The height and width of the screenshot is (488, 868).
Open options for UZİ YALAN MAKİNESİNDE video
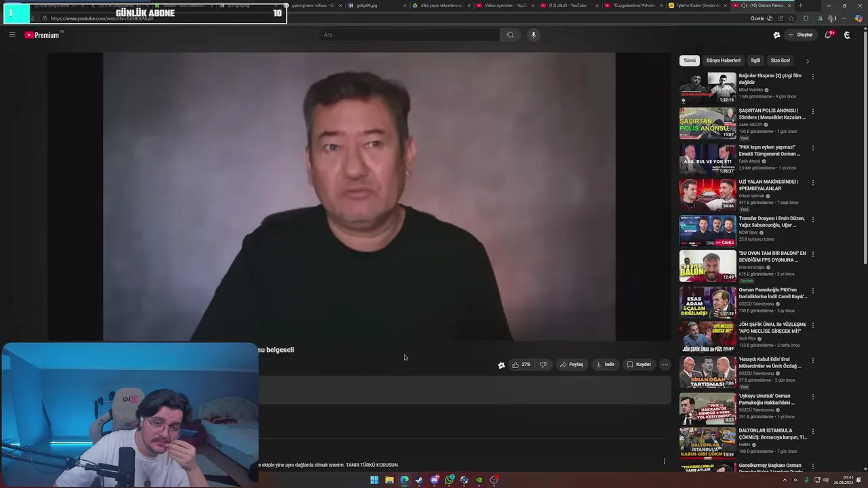[812, 183]
